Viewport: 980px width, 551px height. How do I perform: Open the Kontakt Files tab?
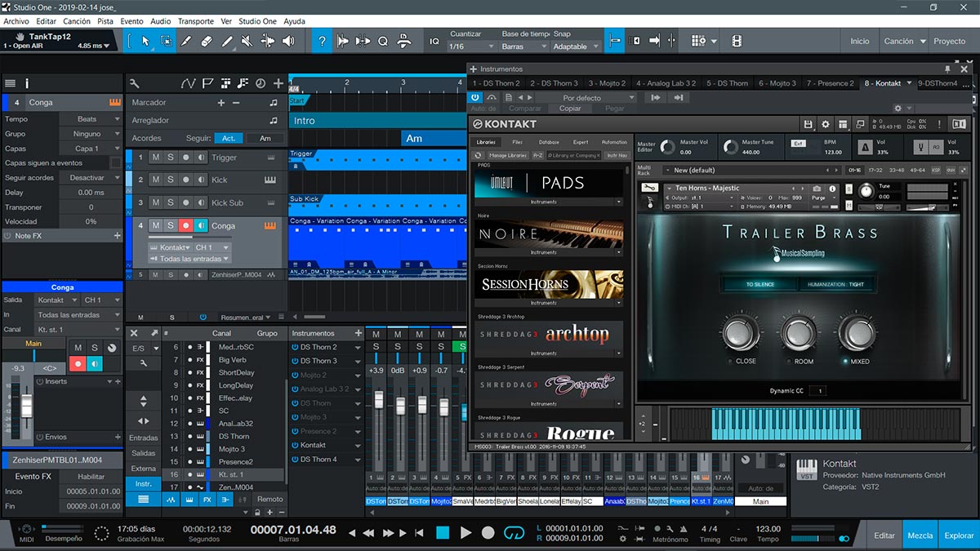pyautogui.click(x=517, y=142)
